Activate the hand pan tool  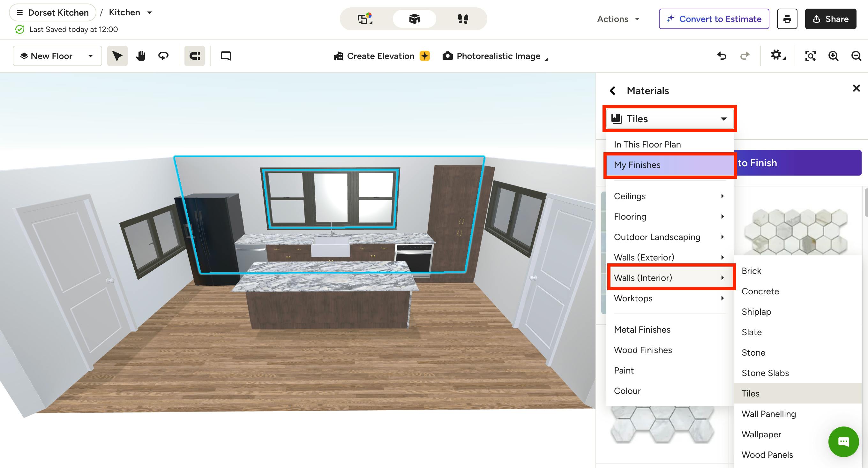tap(140, 56)
